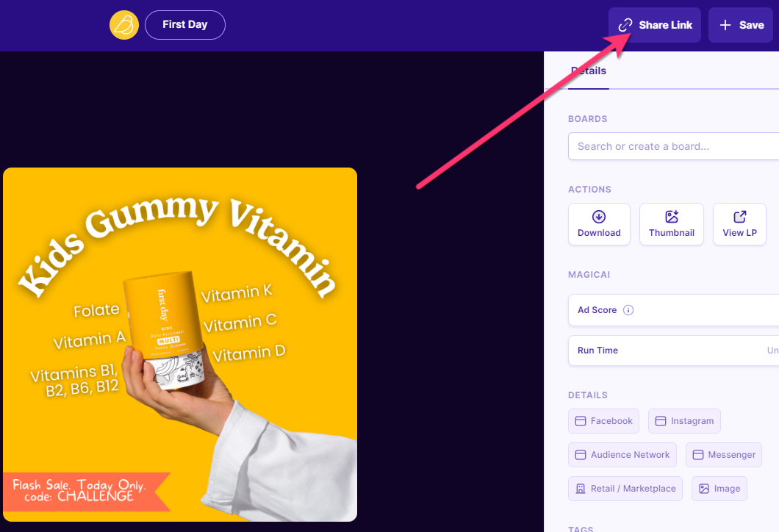Viewport: 779px width, 532px height.
Task: Select the Messenger detail tag
Action: (723, 455)
